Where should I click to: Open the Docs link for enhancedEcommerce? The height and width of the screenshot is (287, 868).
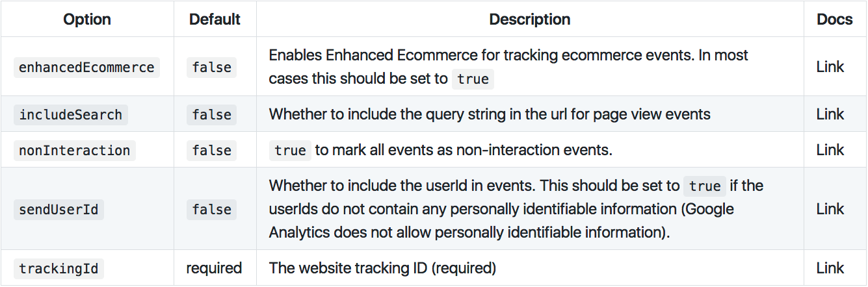(830, 67)
